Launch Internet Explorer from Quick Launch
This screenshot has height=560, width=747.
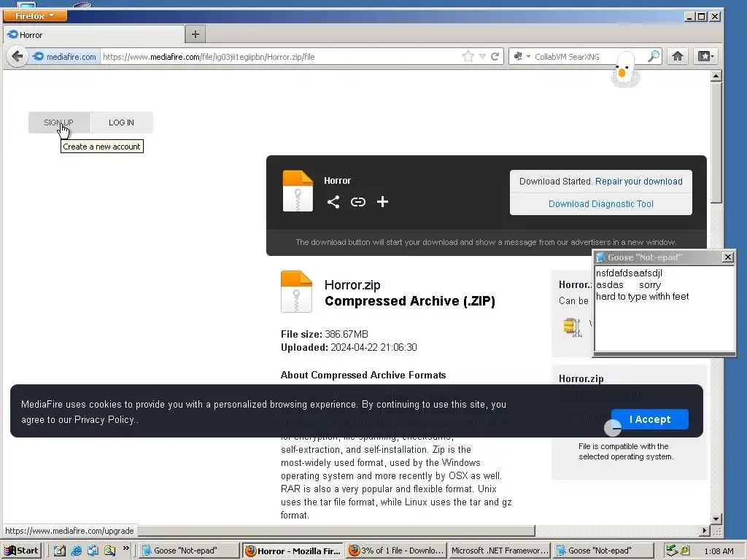[76, 551]
